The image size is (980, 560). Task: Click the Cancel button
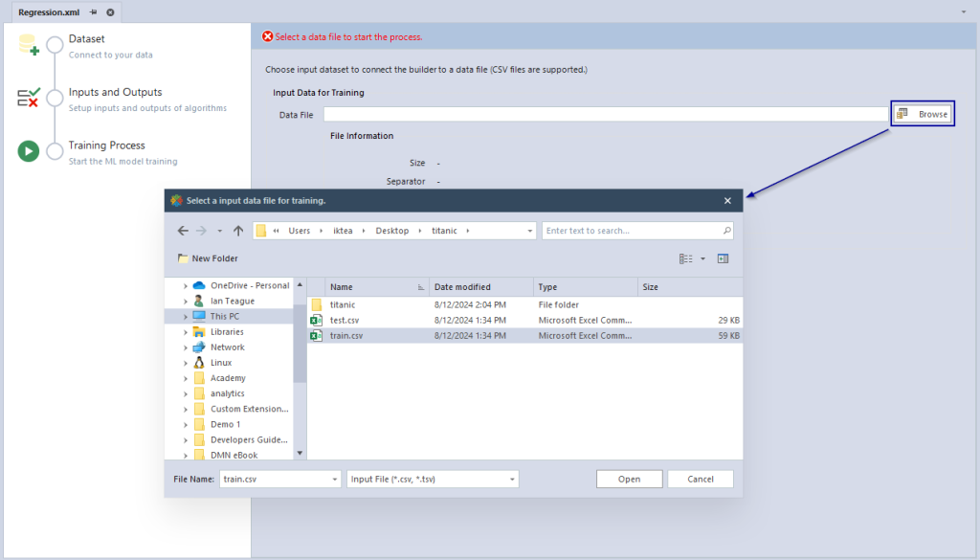tap(700, 480)
